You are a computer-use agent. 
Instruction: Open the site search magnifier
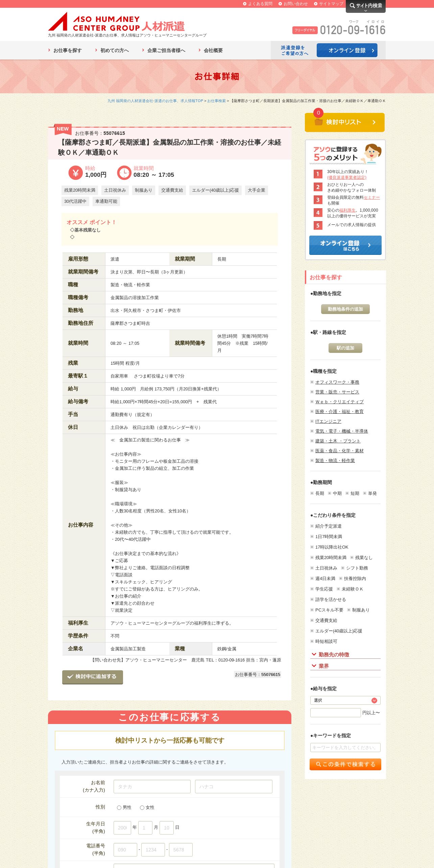click(352, 5)
